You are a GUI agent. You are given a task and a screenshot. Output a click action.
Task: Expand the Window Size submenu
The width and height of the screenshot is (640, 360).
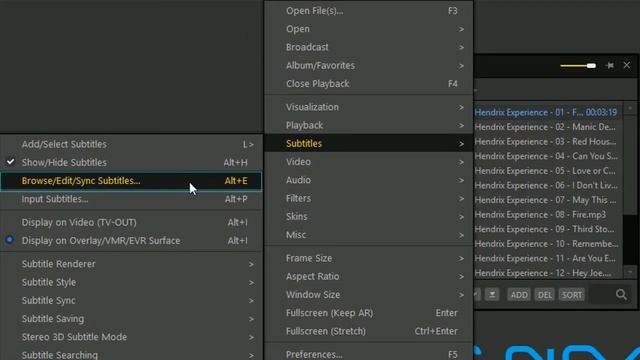(369, 295)
